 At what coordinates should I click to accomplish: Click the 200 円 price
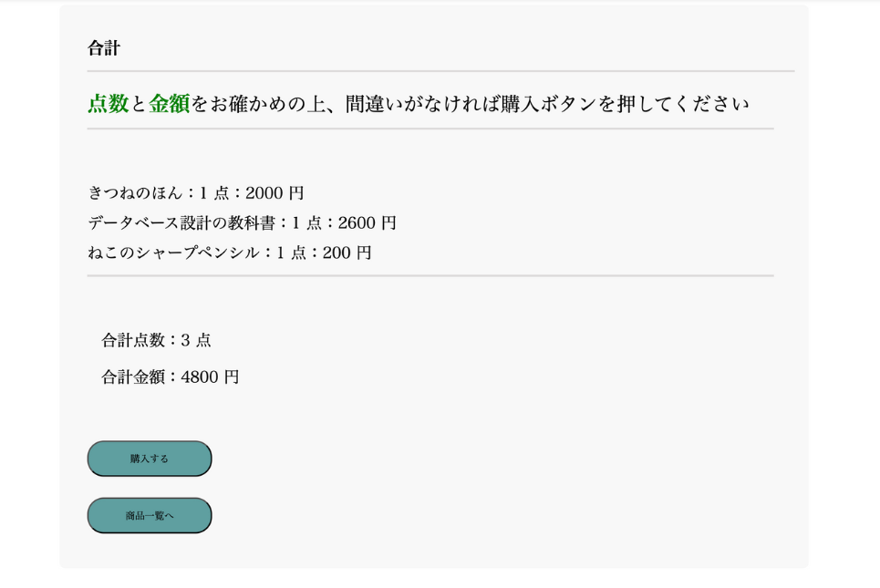tap(347, 253)
